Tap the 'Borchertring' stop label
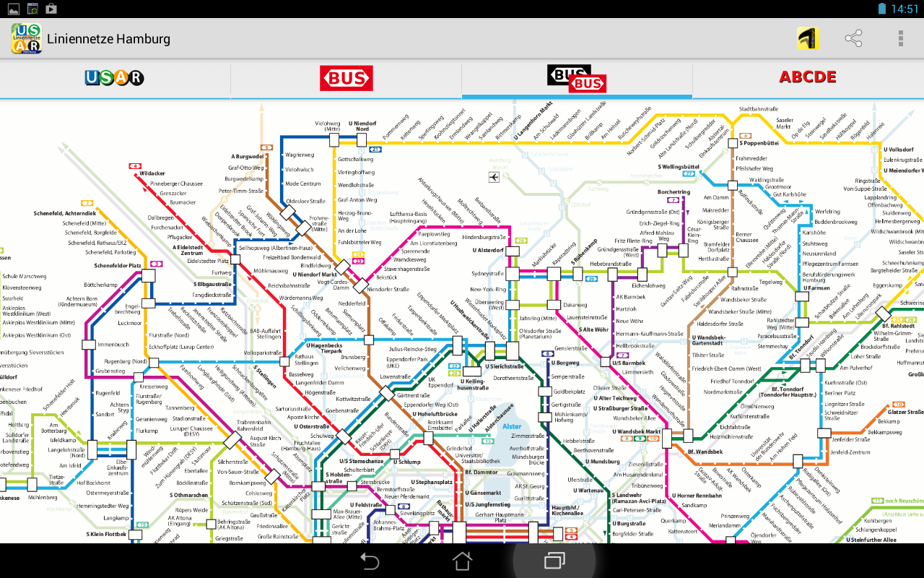 674,192
